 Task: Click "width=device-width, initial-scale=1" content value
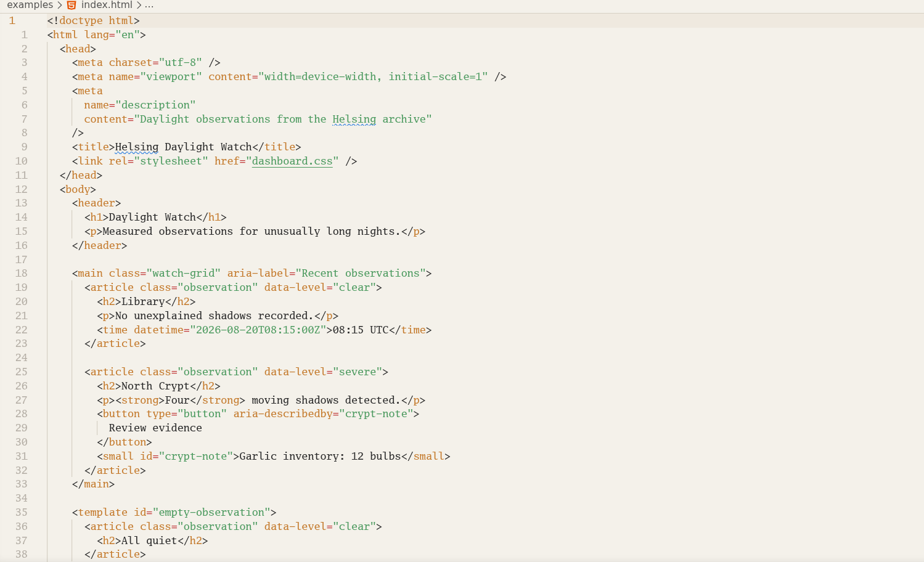coord(373,77)
